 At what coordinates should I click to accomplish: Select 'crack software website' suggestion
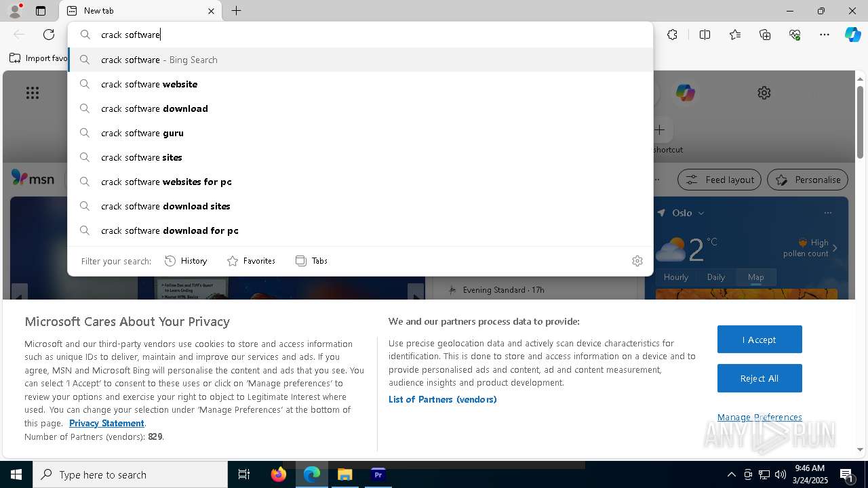pos(361,84)
